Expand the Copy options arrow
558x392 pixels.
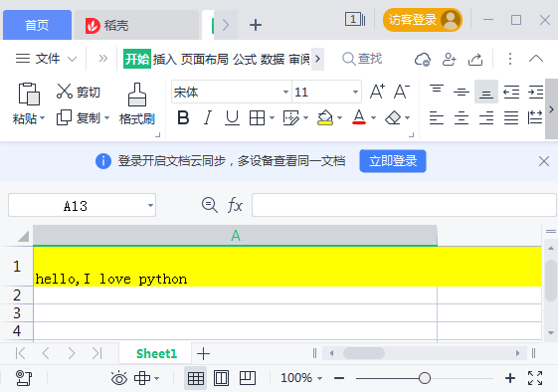tap(106, 117)
